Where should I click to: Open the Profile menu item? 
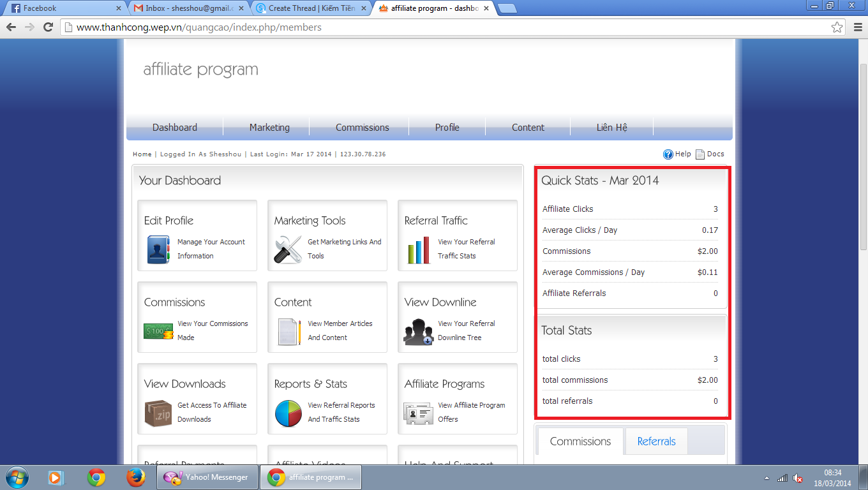click(x=447, y=128)
